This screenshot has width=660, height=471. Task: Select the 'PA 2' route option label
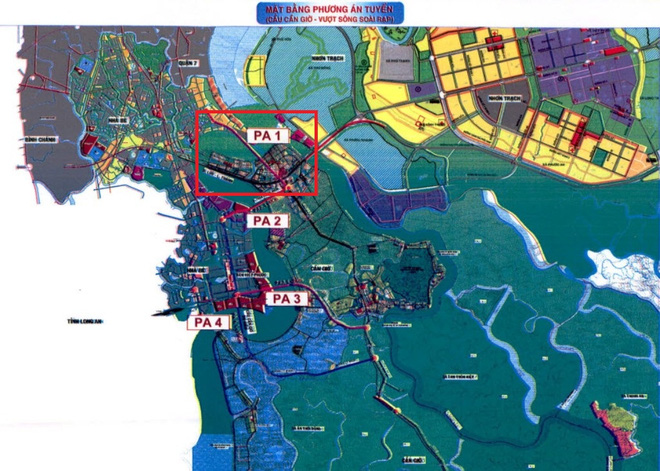tap(267, 221)
